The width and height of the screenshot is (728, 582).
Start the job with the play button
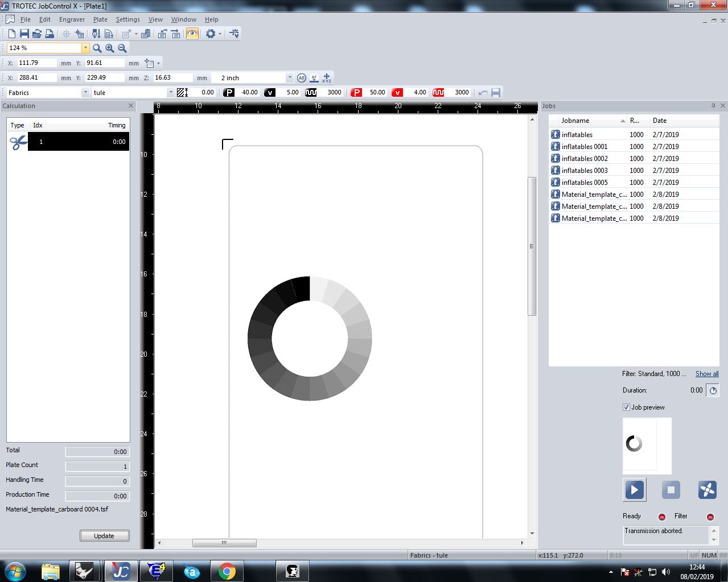(634, 490)
